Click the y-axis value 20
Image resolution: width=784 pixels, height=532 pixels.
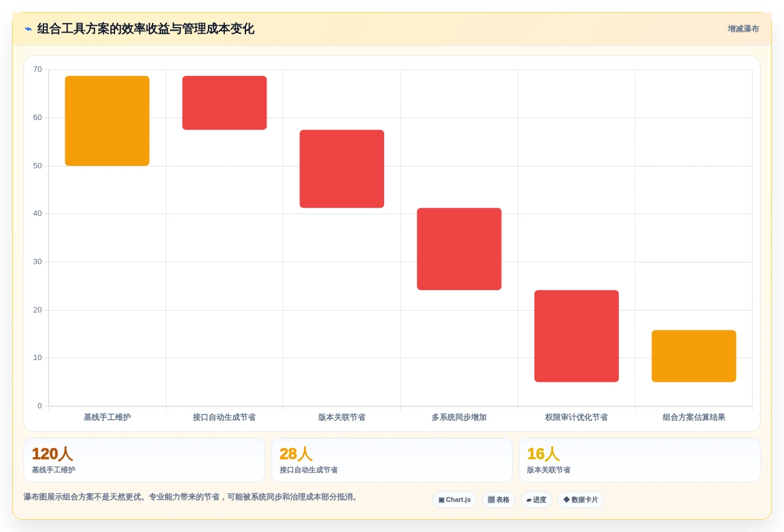pos(37,310)
